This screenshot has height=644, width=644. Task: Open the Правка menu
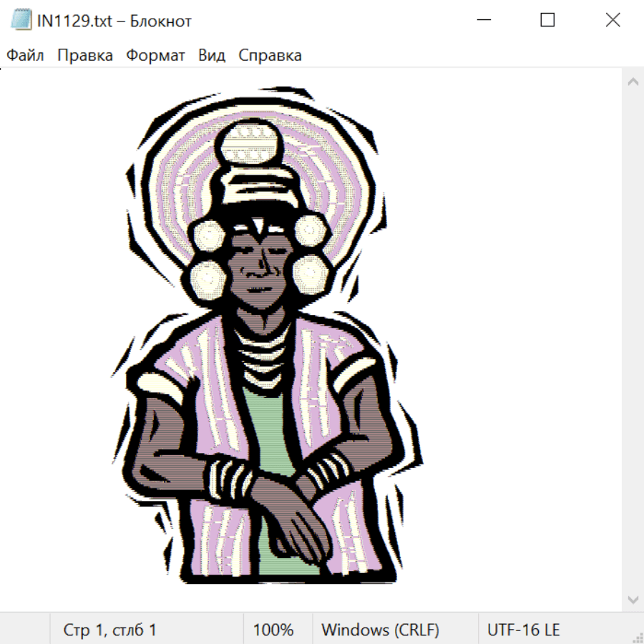pyautogui.click(x=85, y=56)
